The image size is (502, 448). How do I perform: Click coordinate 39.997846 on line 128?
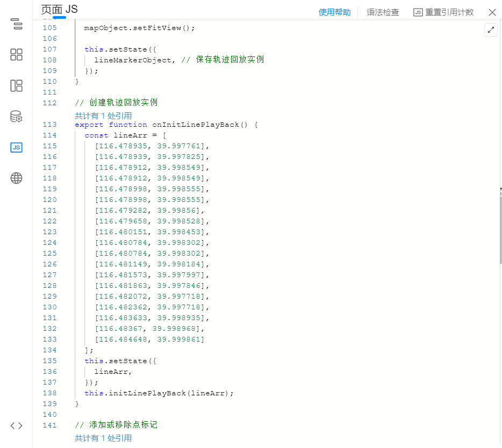[178, 286]
